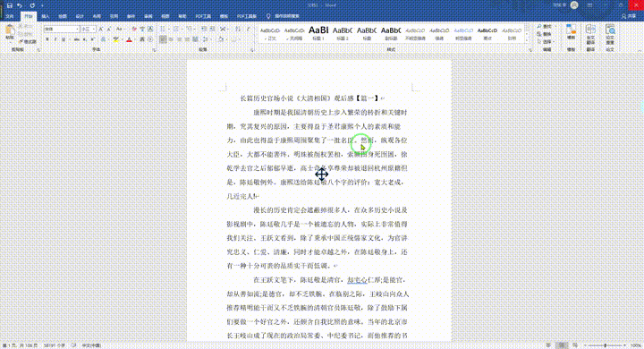Toggle Superscript formatting
This screenshot has height=349, width=644.
point(92,39)
